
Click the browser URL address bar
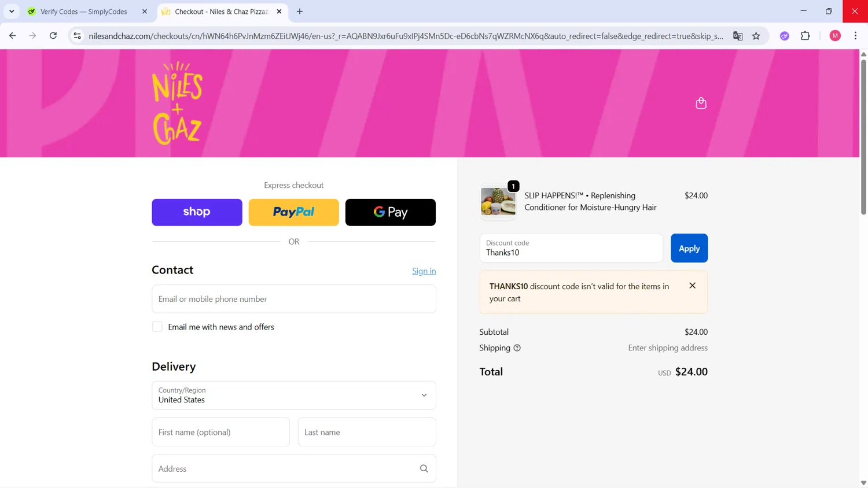[x=406, y=36]
